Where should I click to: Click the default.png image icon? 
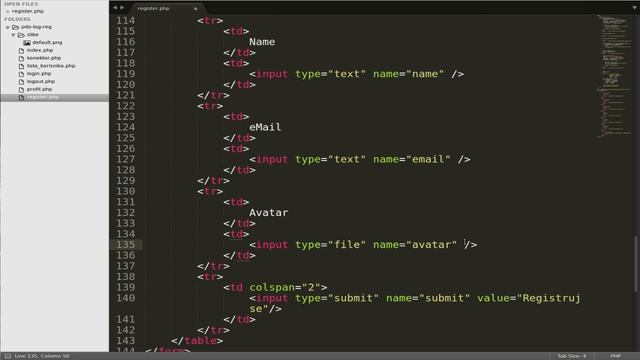(x=27, y=42)
